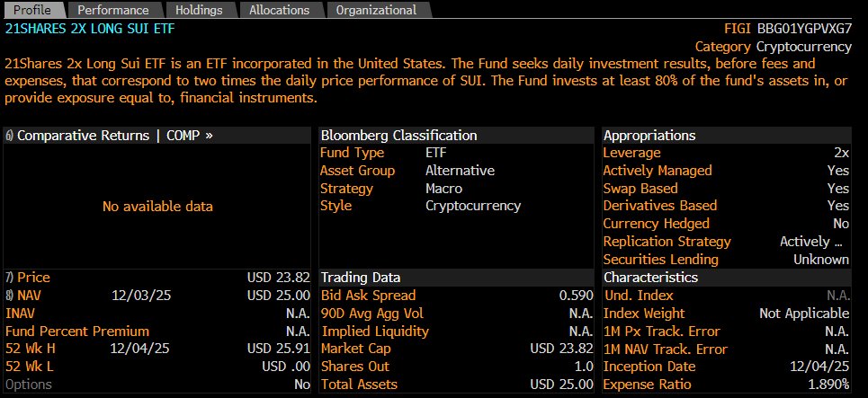Click the Category Cryptocurrency label
Viewport: 868px width, 398px height.
(773, 47)
